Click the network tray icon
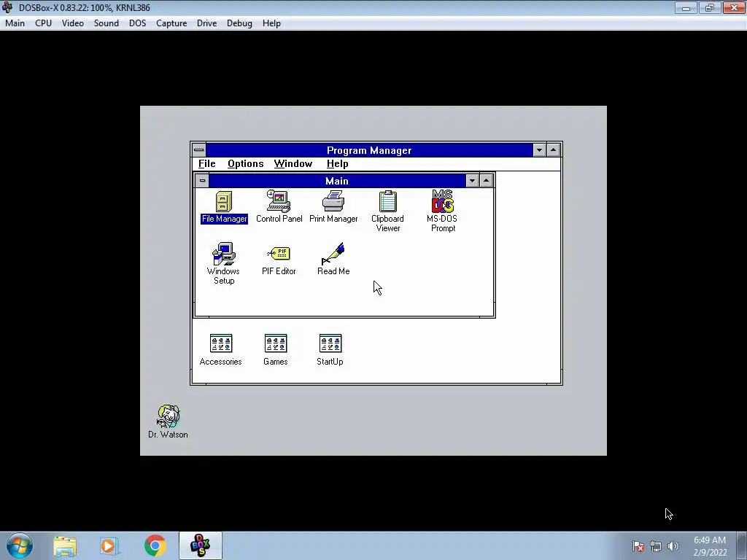Screen dimensions: 747x560 tap(656, 546)
